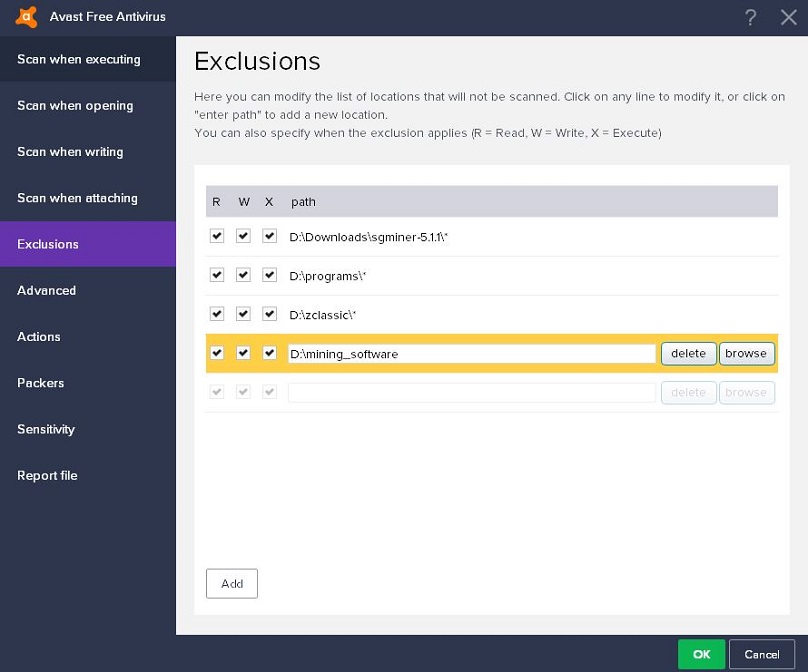Click the X column header
The image size is (808, 672).
(269, 202)
